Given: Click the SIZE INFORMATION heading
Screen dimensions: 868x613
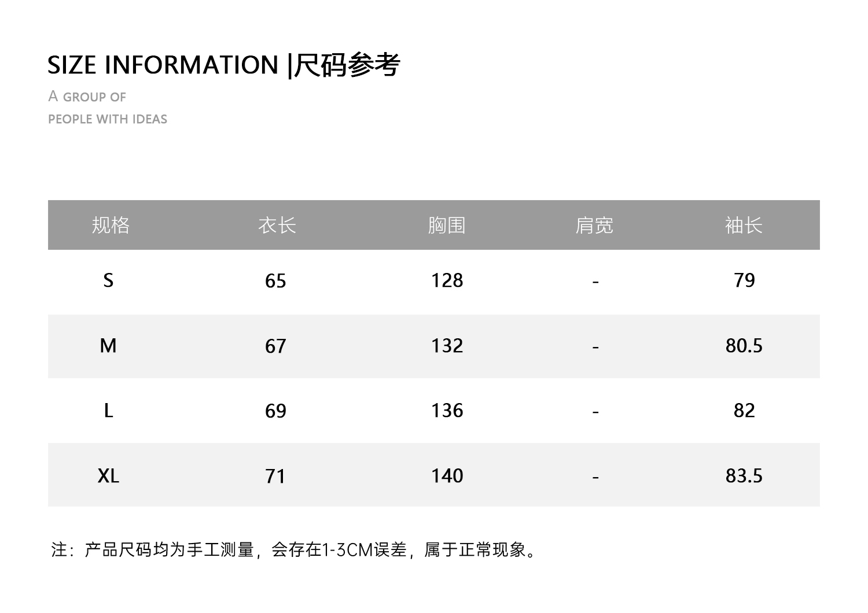Looking at the screenshot, I should [223, 65].
